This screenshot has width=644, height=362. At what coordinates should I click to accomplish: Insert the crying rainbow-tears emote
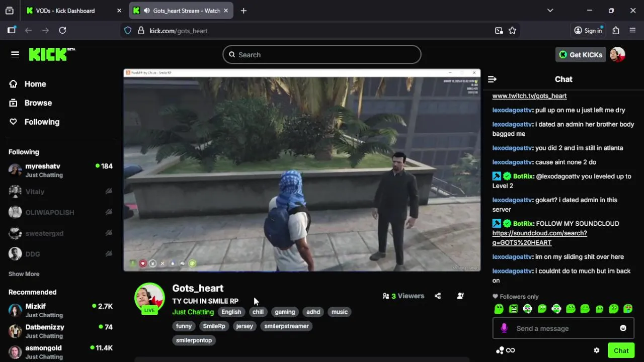click(628, 309)
